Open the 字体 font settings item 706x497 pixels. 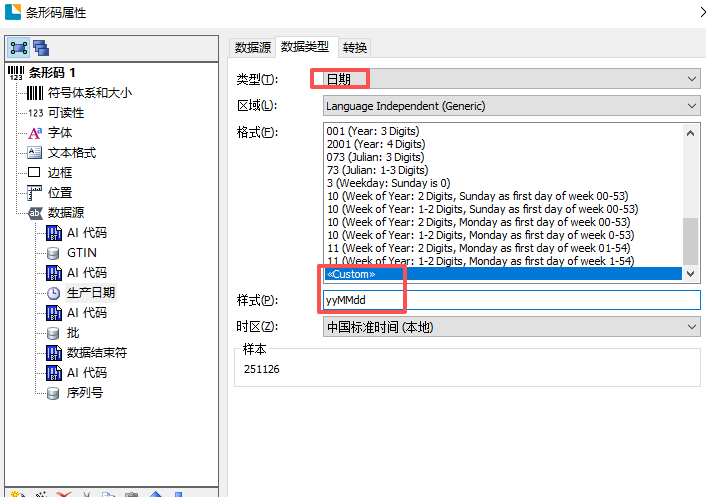(60, 133)
